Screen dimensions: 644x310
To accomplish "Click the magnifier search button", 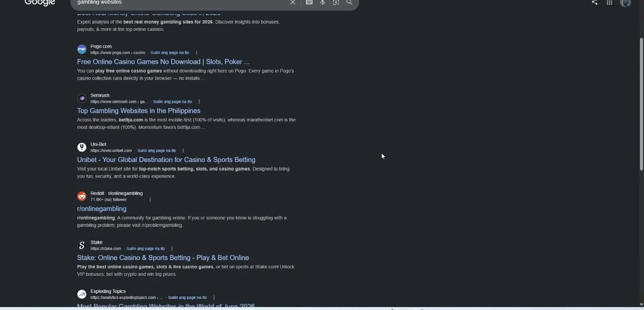I will (349, 3).
